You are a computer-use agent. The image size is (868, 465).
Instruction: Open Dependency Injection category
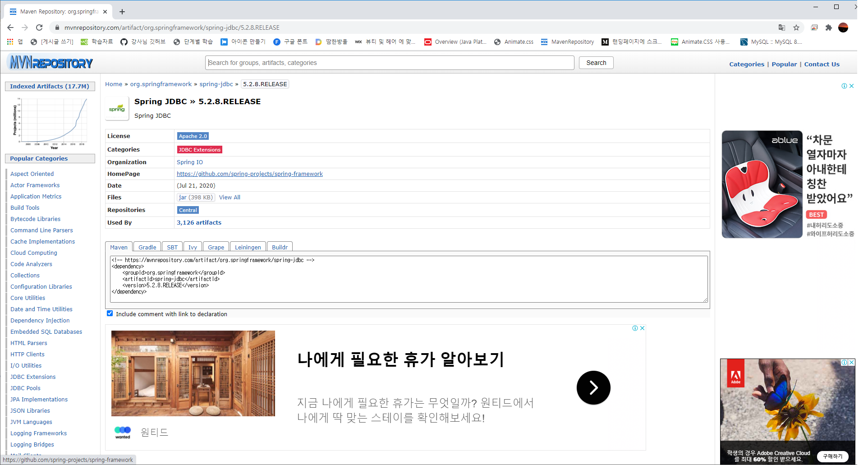pyautogui.click(x=40, y=320)
